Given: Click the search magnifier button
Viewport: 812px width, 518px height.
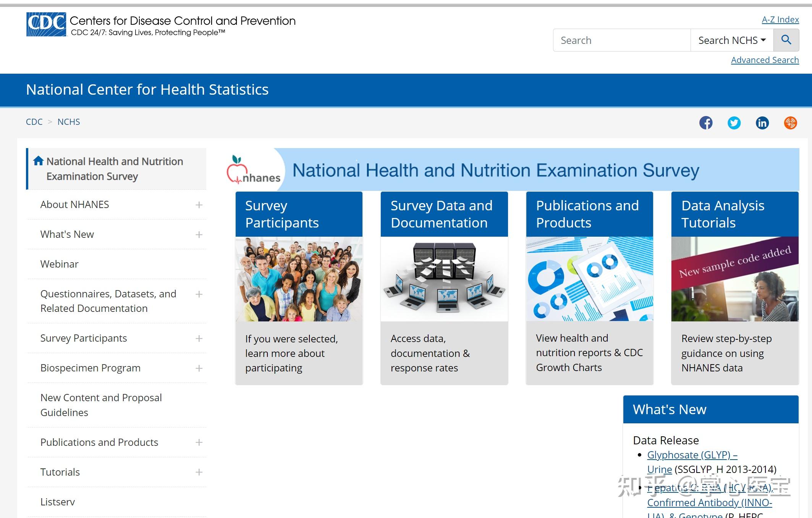Looking at the screenshot, I should pos(786,40).
